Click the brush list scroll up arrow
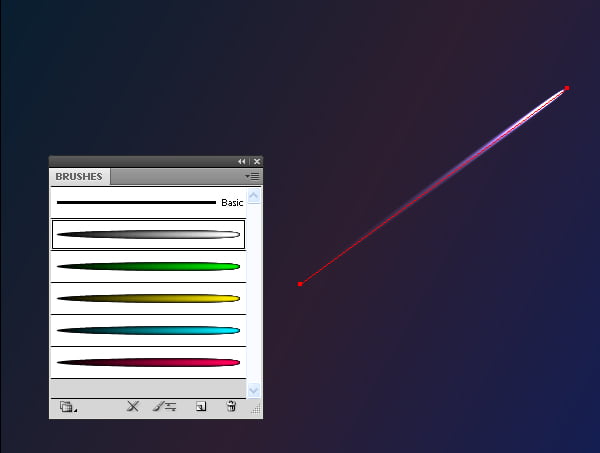The height and width of the screenshot is (453, 600). tap(254, 196)
